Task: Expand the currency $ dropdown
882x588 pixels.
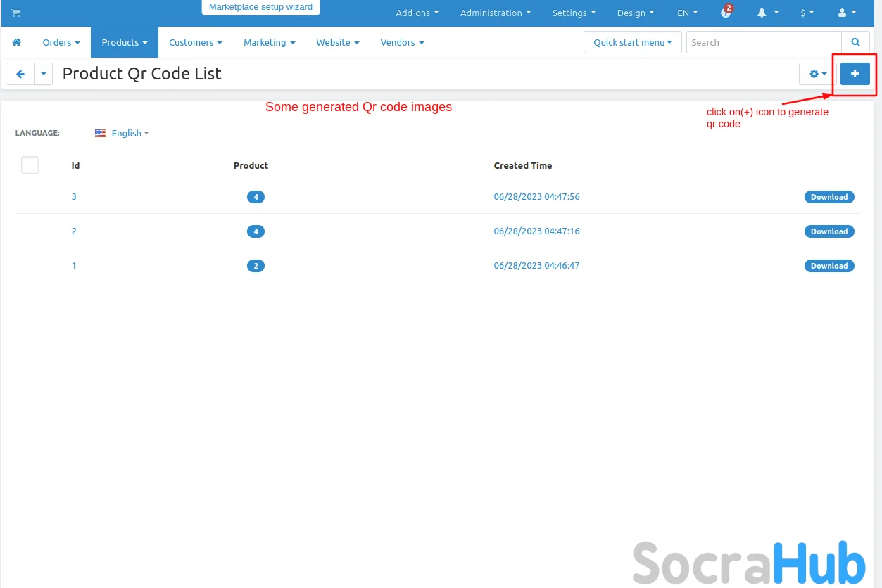Action: (807, 13)
